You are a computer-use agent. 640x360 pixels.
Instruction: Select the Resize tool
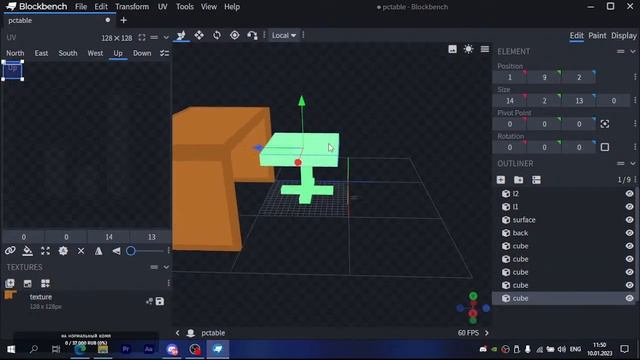(199, 36)
